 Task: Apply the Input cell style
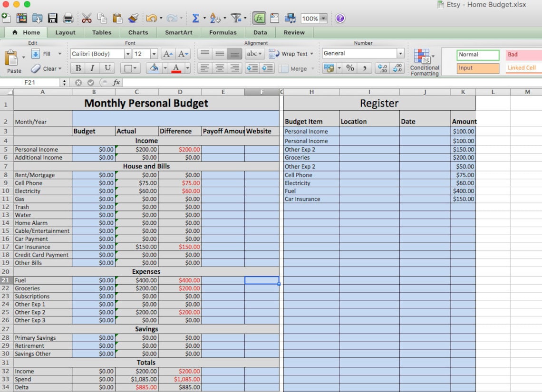(477, 68)
